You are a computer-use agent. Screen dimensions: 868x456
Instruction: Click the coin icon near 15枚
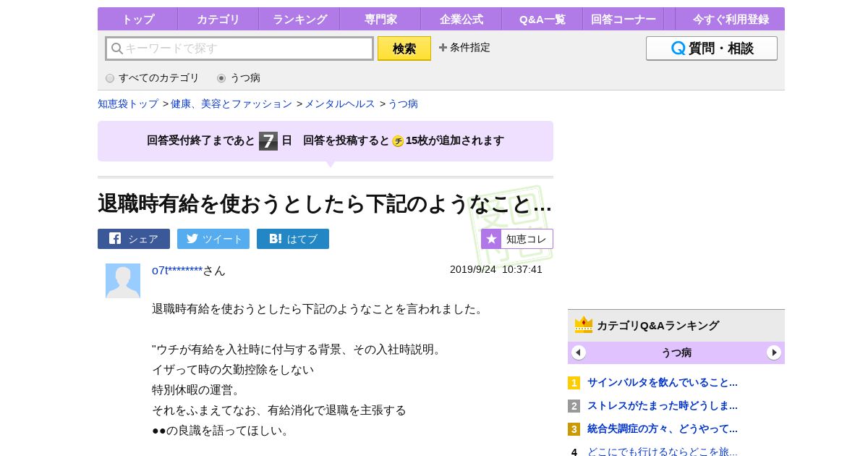click(398, 141)
